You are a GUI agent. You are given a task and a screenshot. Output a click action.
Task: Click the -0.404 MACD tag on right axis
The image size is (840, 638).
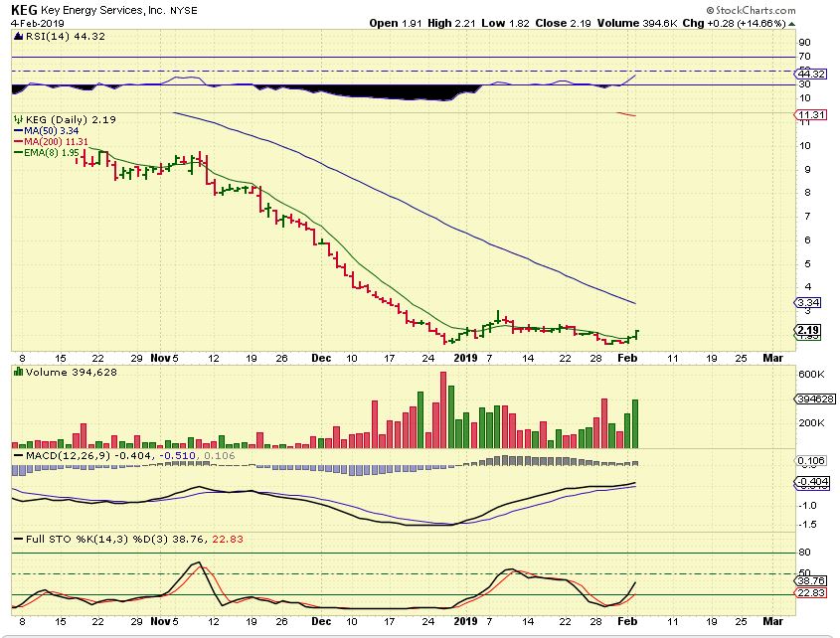click(813, 482)
